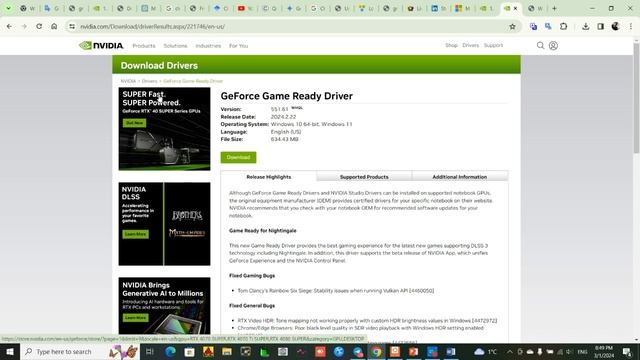Image resolution: width=640 pixels, height=360 pixels.
Task: Reload the current NVIDIA page
Action: coord(39,27)
